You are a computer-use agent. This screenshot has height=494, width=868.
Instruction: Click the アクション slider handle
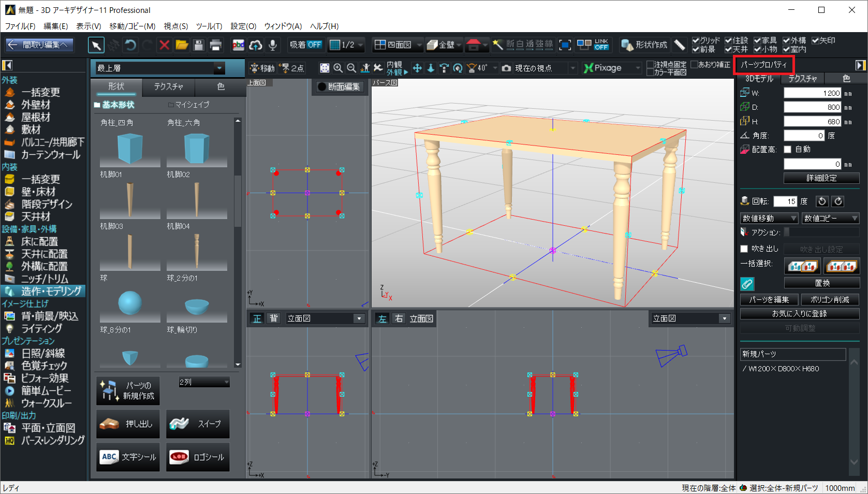pos(787,233)
